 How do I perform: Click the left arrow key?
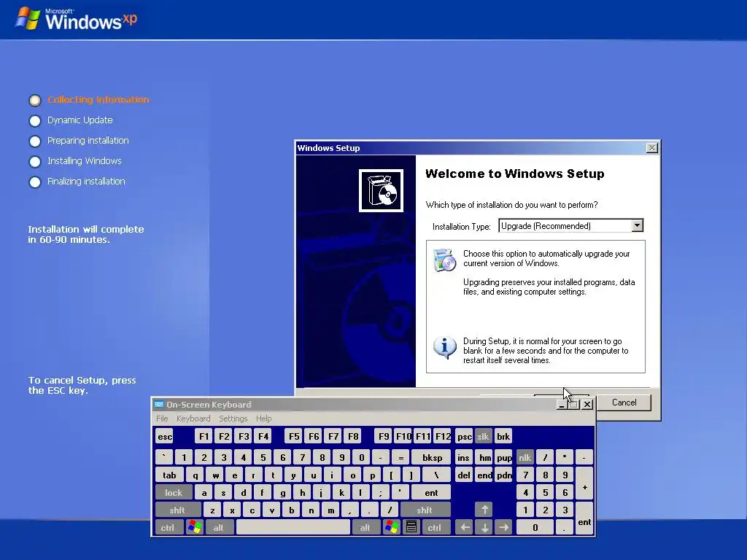click(465, 528)
